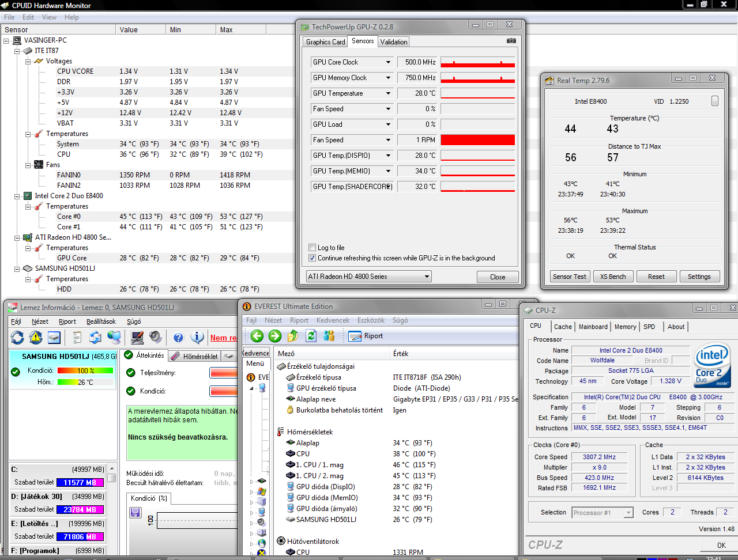The height and width of the screenshot is (560, 738).
Task: Open the GPU Temperature sensor dropdown
Action: [388, 93]
